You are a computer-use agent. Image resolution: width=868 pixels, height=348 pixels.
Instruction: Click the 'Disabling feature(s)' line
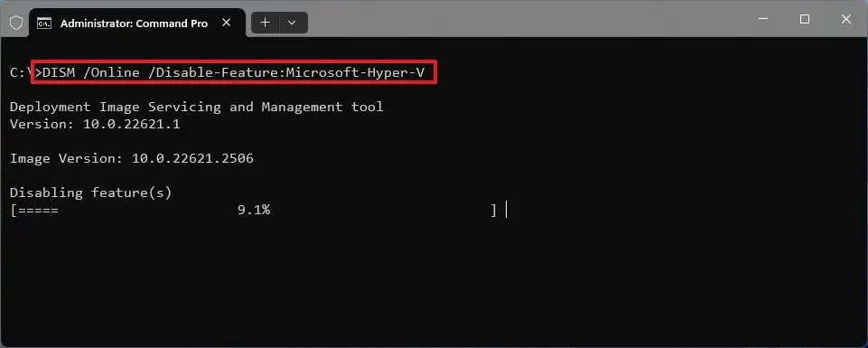[91, 193]
